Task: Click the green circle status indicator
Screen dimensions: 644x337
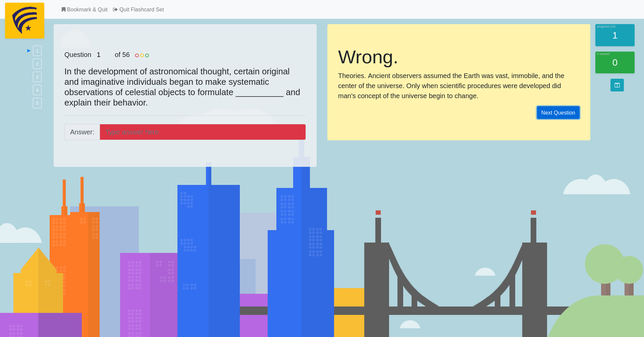Action: coord(147,55)
